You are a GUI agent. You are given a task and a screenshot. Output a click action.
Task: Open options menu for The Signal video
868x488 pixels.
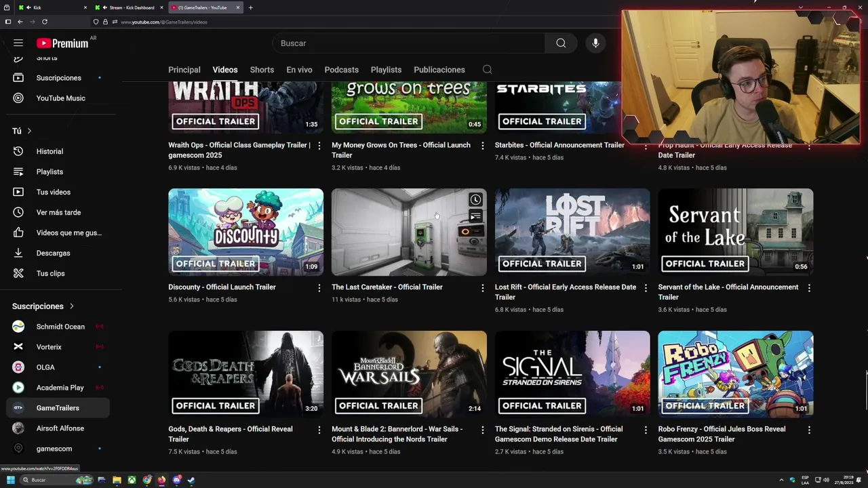[x=646, y=430]
